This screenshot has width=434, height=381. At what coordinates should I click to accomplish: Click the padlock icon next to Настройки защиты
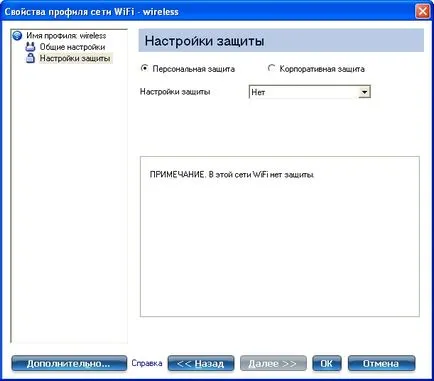(30, 58)
